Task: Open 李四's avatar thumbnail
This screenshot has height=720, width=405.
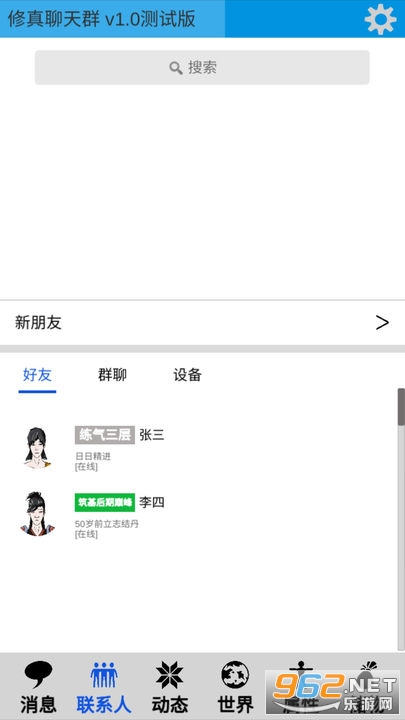Action: tap(37, 514)
